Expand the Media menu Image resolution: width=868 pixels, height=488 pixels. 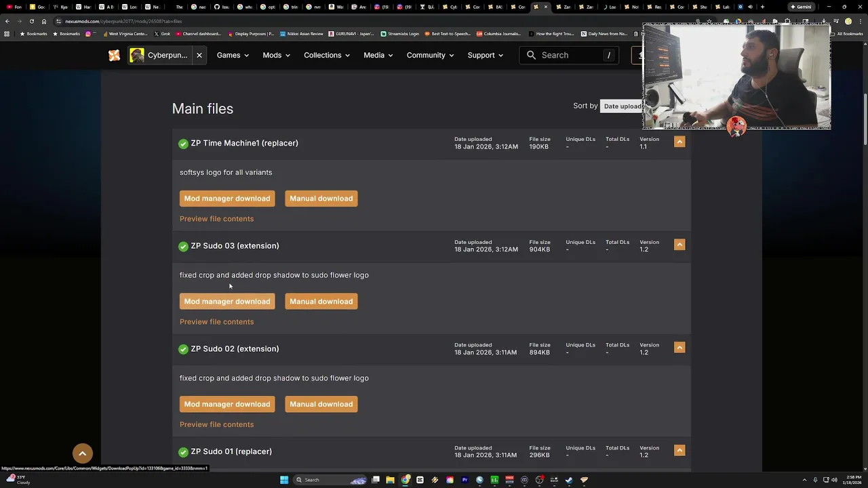(378, 55)
